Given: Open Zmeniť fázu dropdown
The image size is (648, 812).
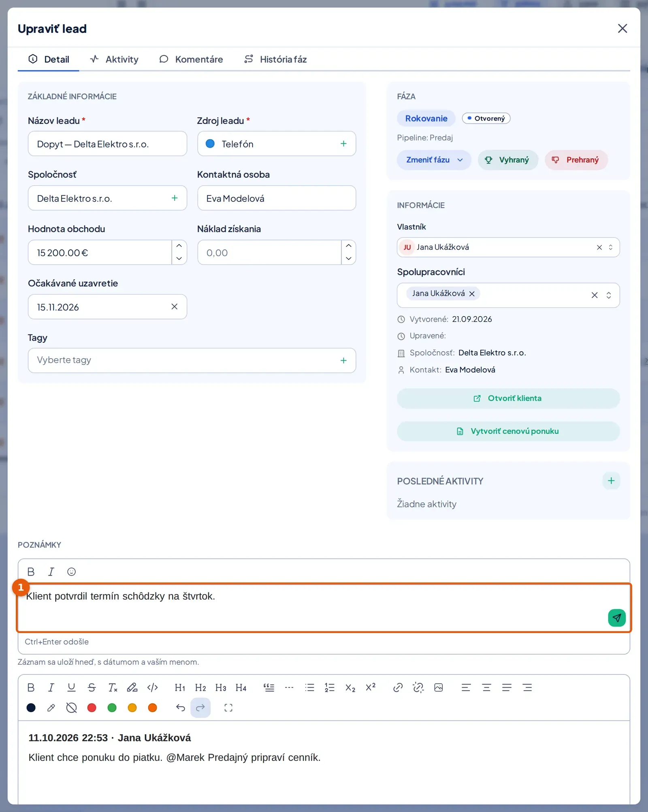Looking at the screenshot, I should tap(434, 160).
